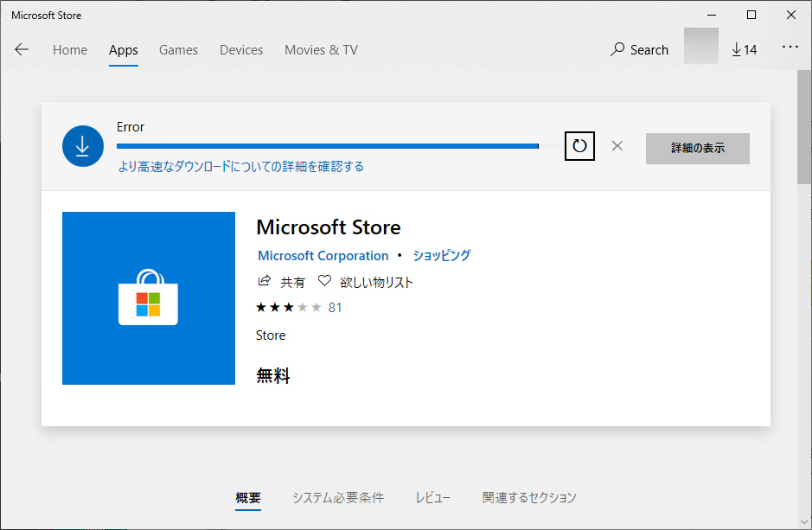The image size is (812, 530).
Task: Open the Movies & TV tab
Action: tap(321, 49)
